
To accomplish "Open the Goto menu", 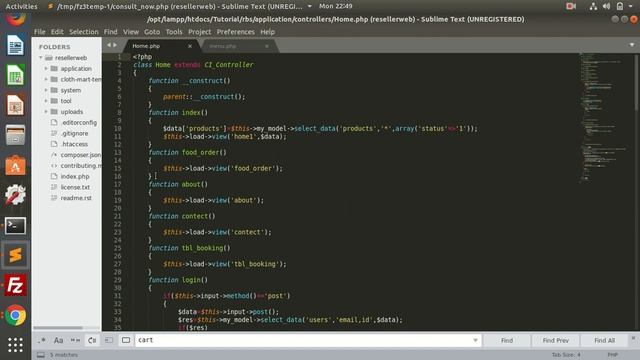I will pos(152,32).
